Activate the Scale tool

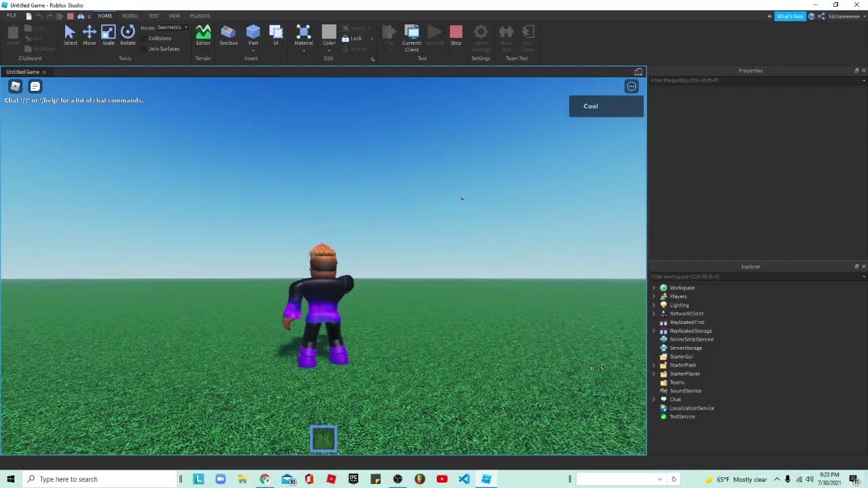pyautogui.click(x=108, y=35)
